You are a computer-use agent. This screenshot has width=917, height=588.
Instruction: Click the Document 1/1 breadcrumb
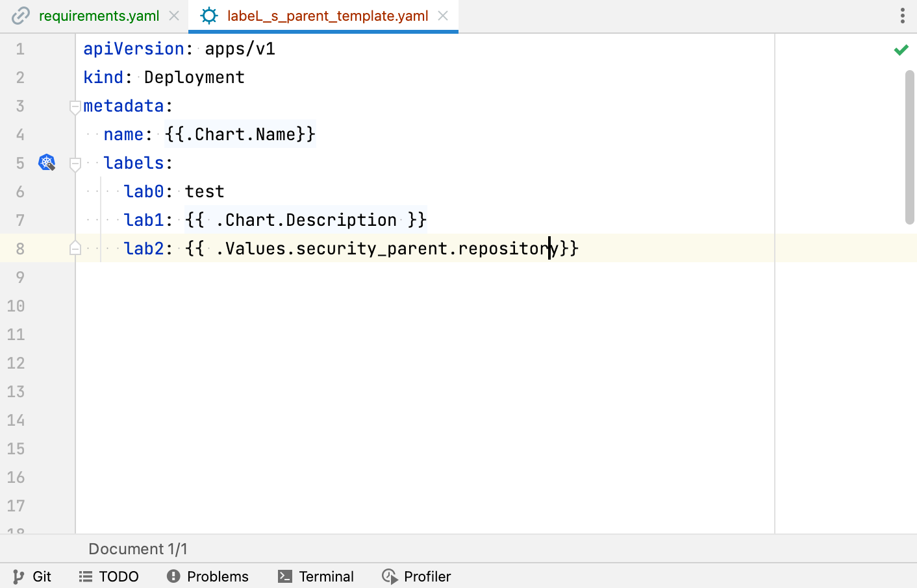tap(138, 549)
